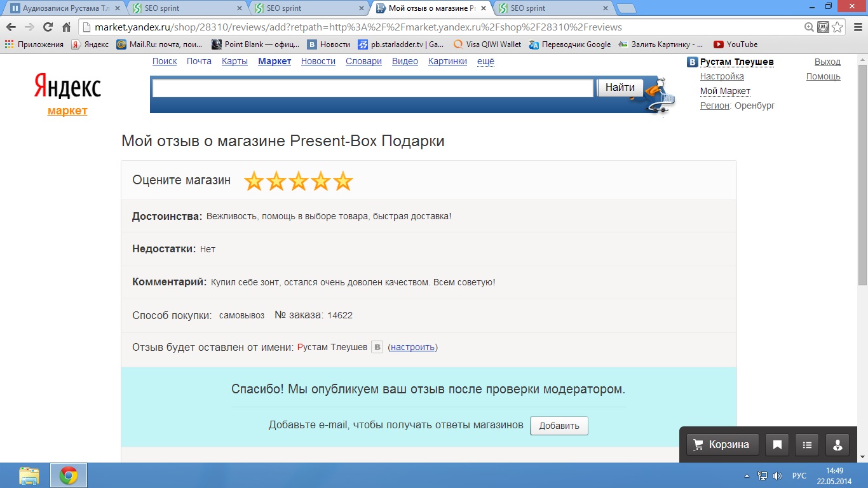Open the browser home page
The width and height of the screenshot is (868, 488).
(66, 27)
